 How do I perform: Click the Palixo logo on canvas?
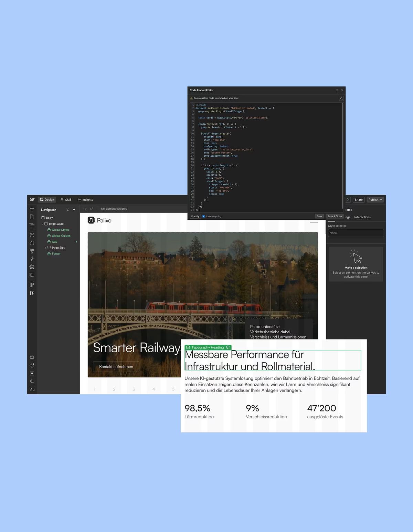point(99,220)
